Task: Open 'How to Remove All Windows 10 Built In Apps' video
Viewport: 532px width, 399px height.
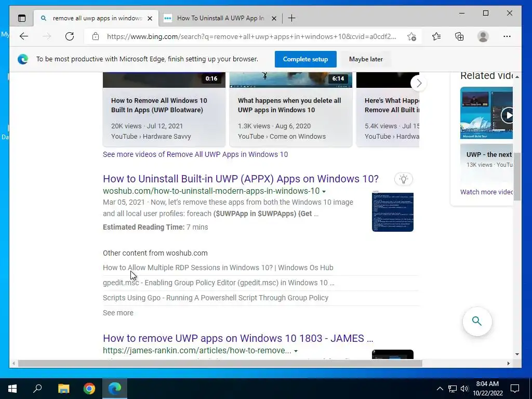Action: pos(159,105)
